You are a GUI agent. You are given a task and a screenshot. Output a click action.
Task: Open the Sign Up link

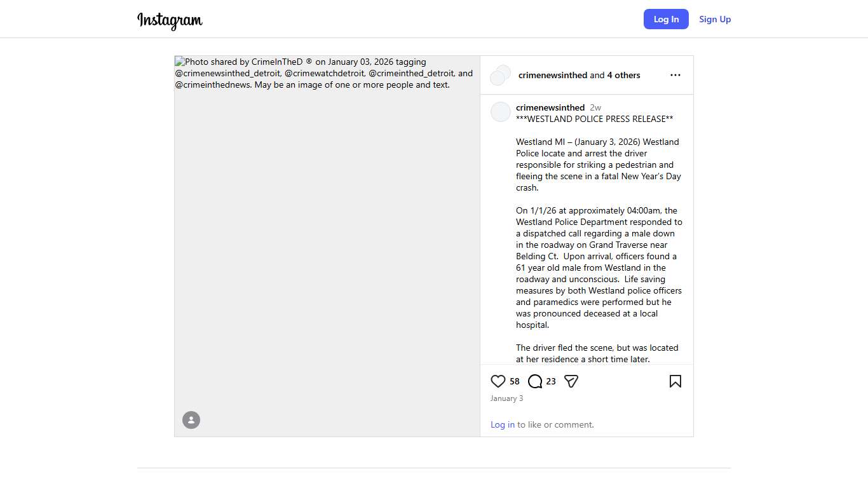click(x=715, y=19)
